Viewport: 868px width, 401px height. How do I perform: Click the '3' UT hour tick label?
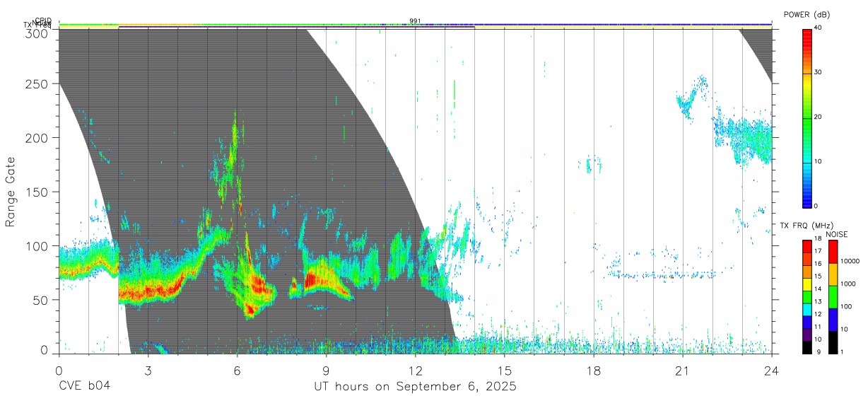coord(148,371)
